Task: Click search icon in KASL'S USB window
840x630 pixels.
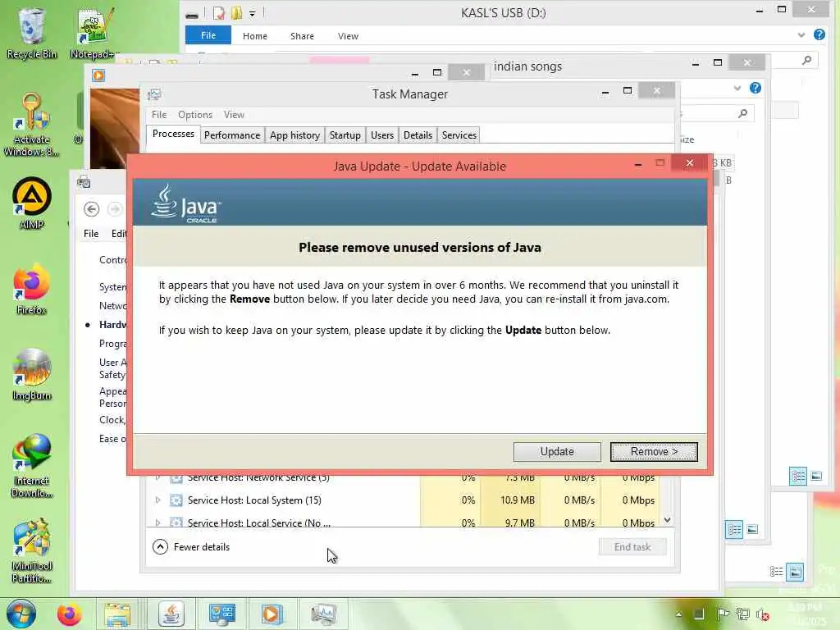Action: click(x=807, y=60)
